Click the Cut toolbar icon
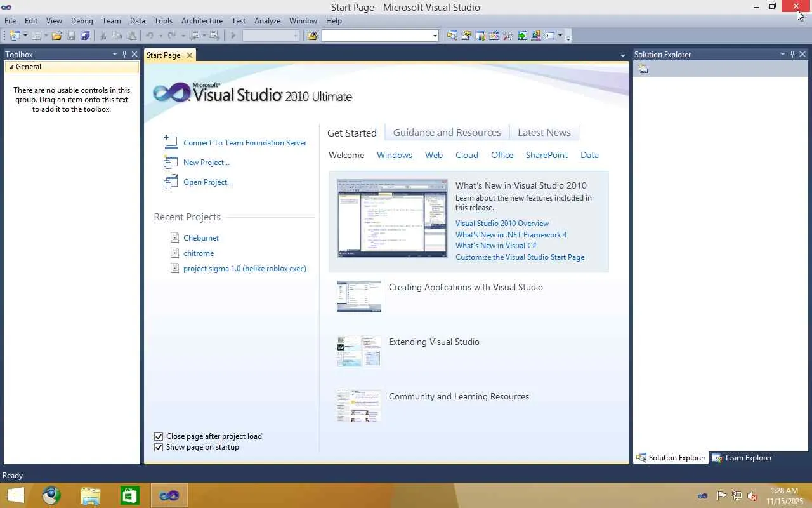This screenshot has height=508, width=812. click(x=103, y=36)
